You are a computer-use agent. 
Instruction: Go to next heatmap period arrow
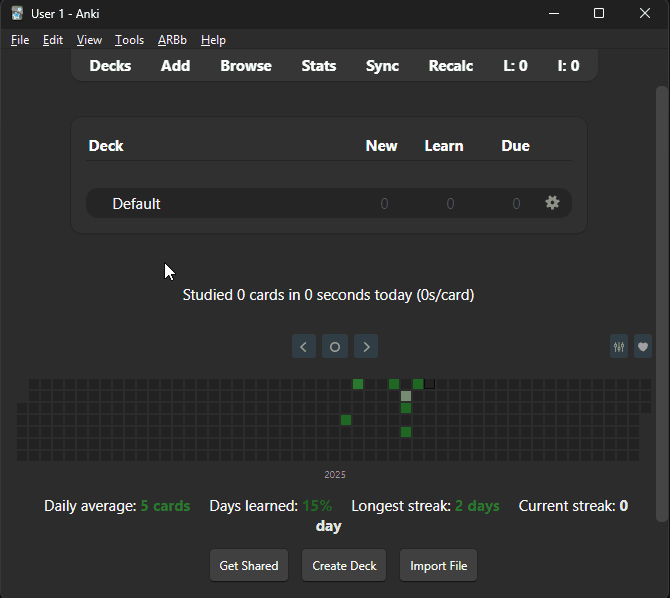click(x=366, y=346)
